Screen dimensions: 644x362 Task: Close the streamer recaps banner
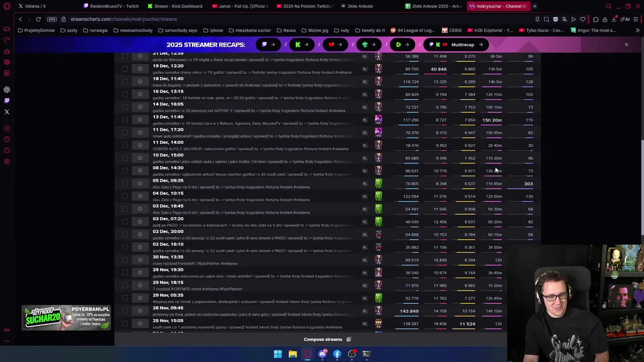[x=626, y=45]
